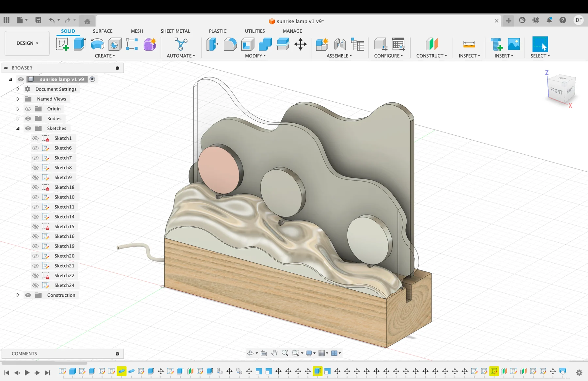Image resolution: width=588 pixels, height=381 pixels.
Task: Switch to the MESH tab
Action: click(137, 31)
